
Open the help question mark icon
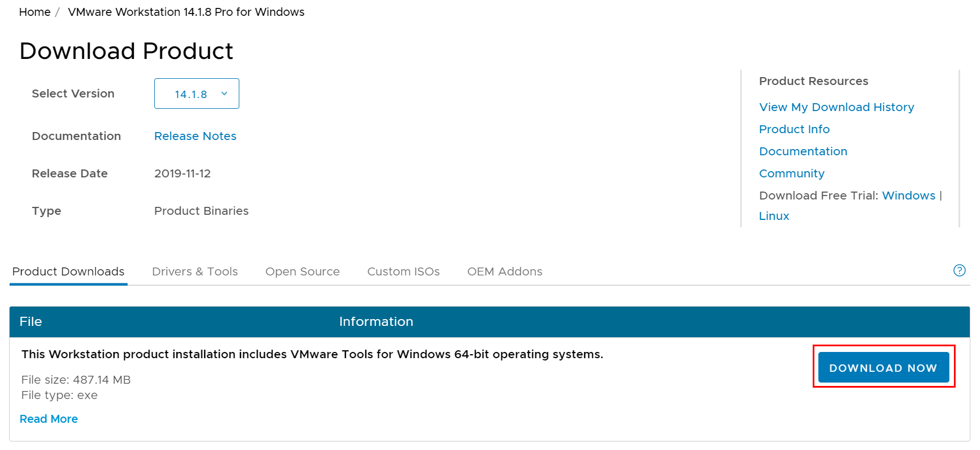click(x=959, y=270)
